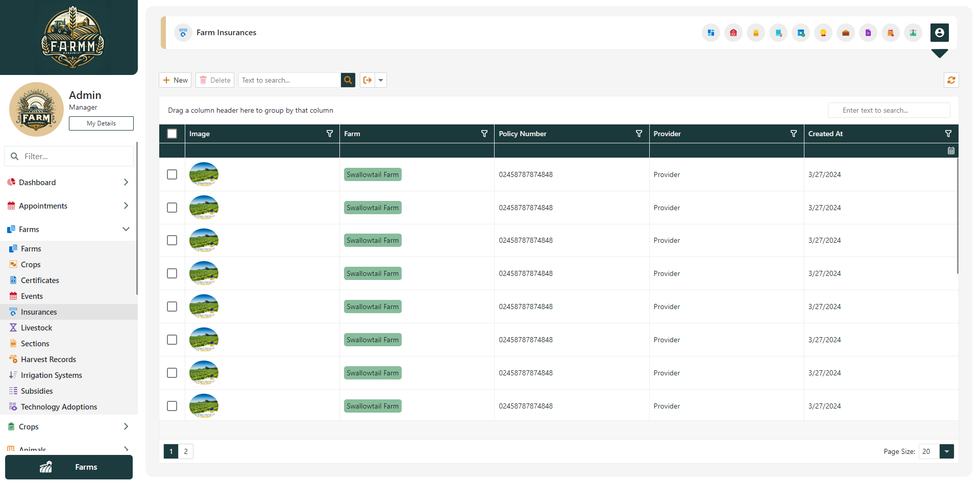The image size is (980, 484).
Task: Click the refresh icon above the grid
Action: tap(951, 80)
